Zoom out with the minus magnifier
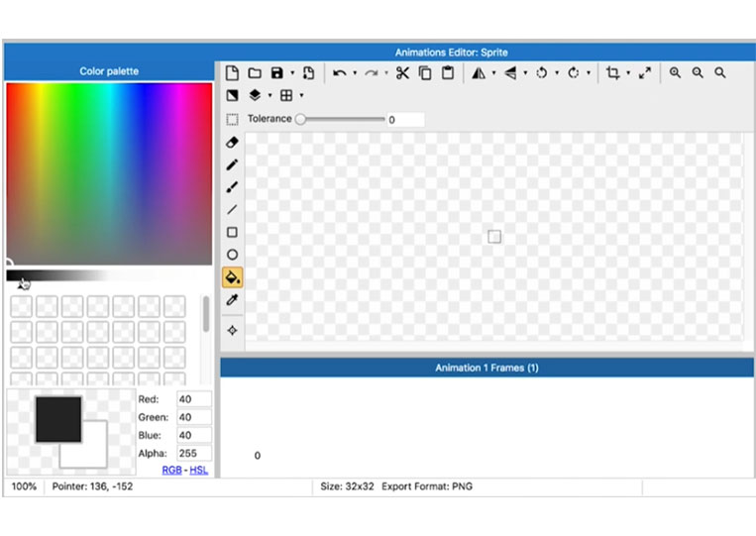 pyautogui.click(x=698, y=72)
